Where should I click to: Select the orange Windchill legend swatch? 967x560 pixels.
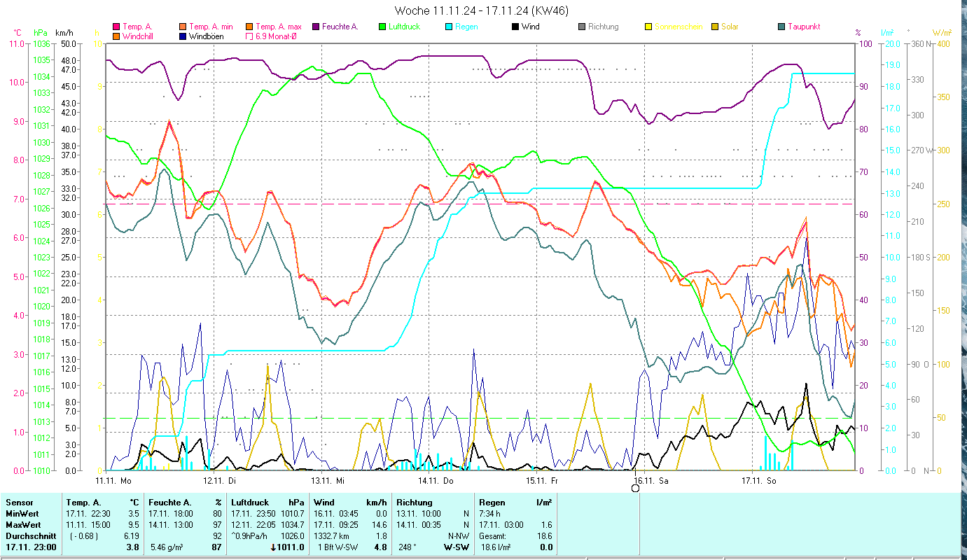[116, 36]
